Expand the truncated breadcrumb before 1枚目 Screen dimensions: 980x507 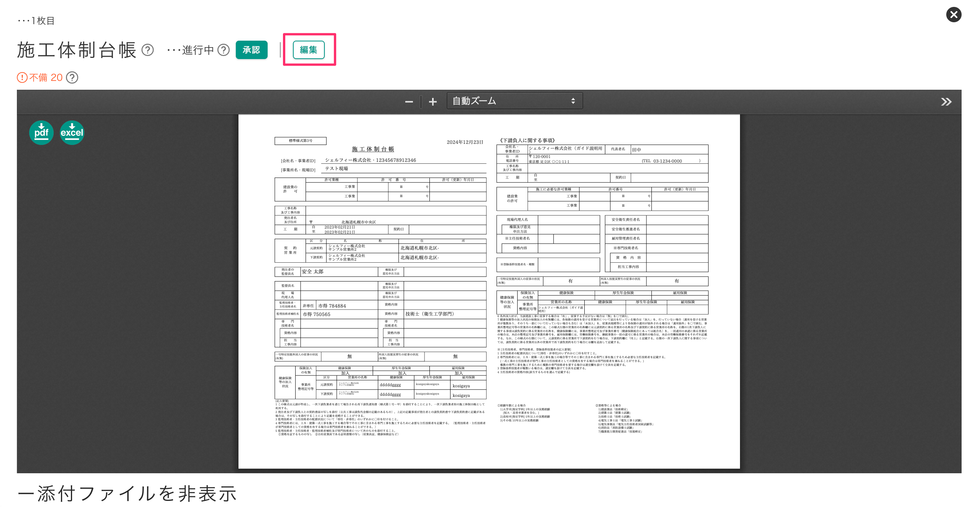23,21
